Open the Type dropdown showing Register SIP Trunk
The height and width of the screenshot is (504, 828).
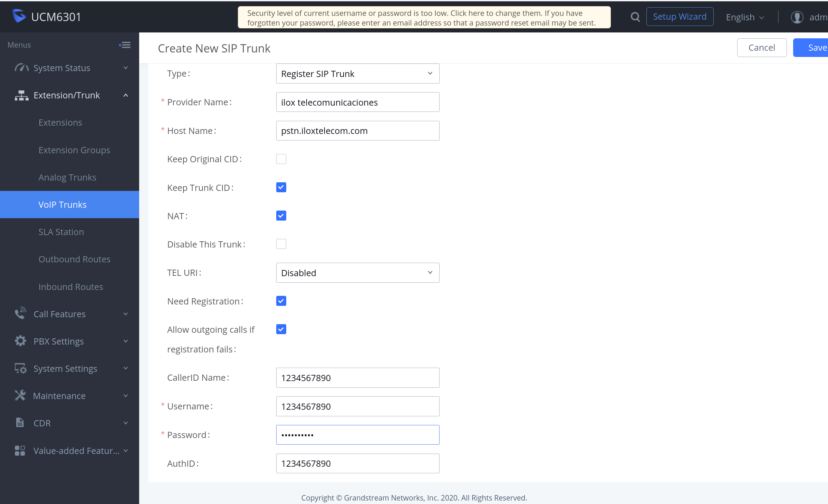point(357,74)
